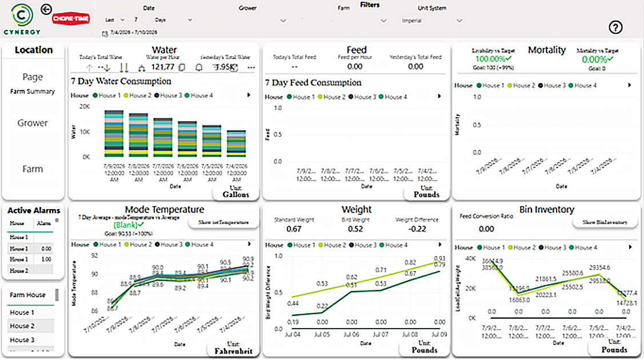
Task: Expand the Mortality chart legend arrow
Action: click(x=630, y=85)
